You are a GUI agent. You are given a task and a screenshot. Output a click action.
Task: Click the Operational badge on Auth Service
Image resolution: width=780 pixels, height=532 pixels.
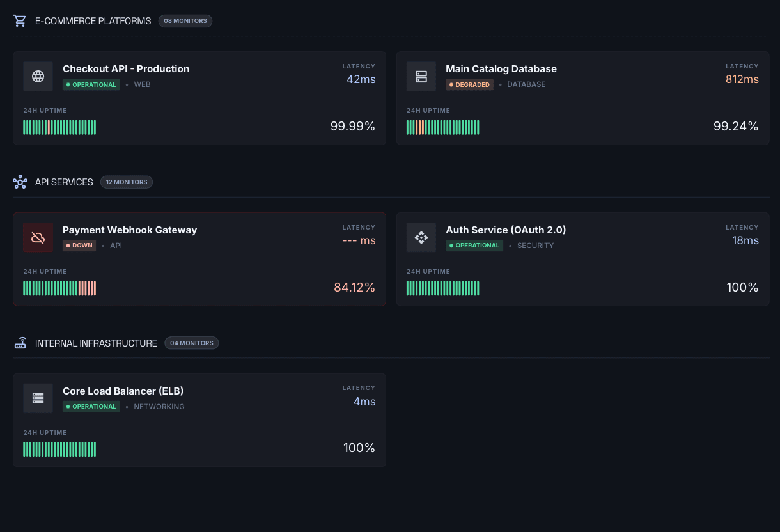(x=475, y=246)
